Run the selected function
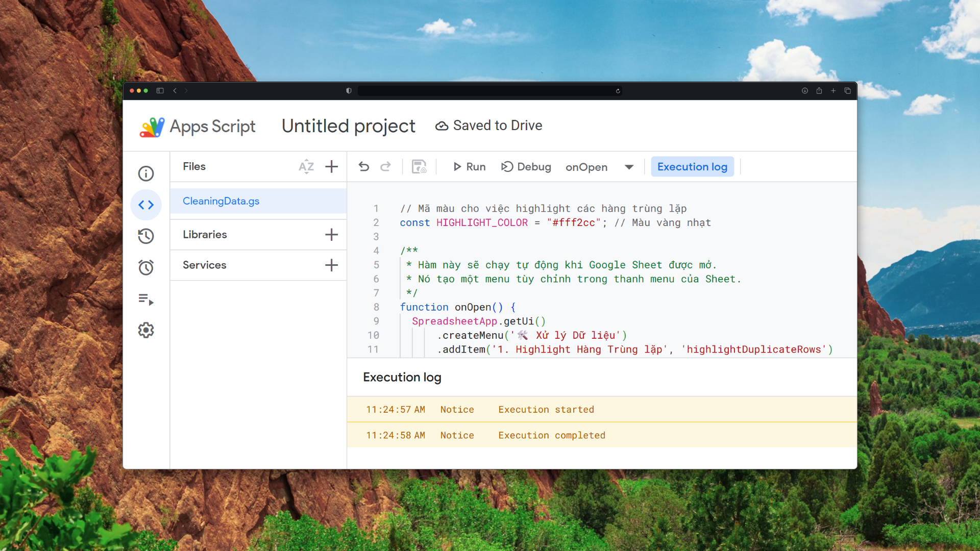The image size is (980, 551). click(469, 167)
